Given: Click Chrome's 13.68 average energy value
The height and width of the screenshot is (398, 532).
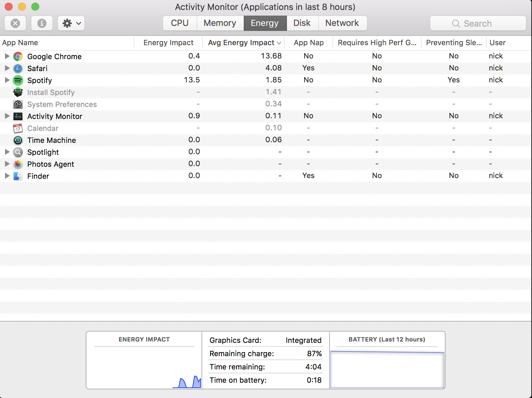Looking at the screenshot, I should pos(271,56).
